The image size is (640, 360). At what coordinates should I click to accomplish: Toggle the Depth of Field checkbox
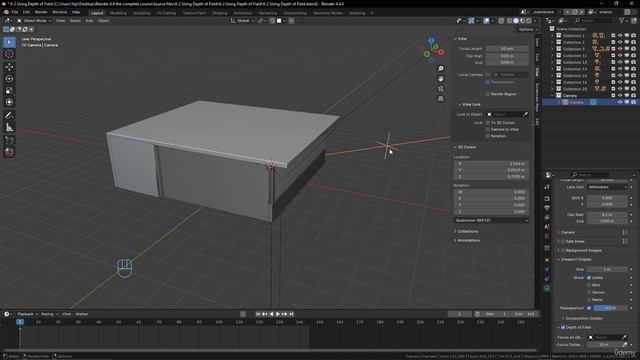tap(563, 327)
